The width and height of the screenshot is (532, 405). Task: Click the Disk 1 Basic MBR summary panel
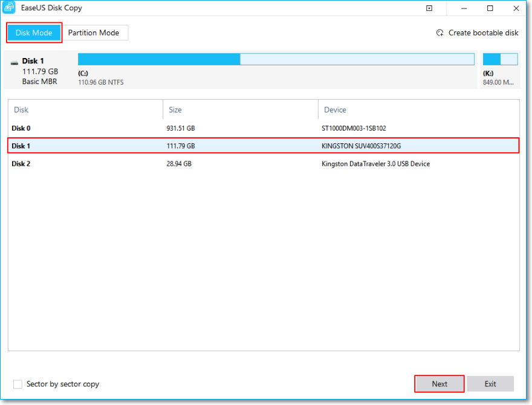click(x=36, y=71)
